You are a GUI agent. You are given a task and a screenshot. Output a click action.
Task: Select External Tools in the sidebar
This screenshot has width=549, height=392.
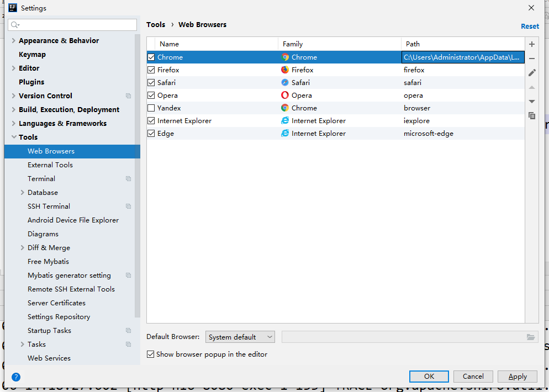click(50, 165)
